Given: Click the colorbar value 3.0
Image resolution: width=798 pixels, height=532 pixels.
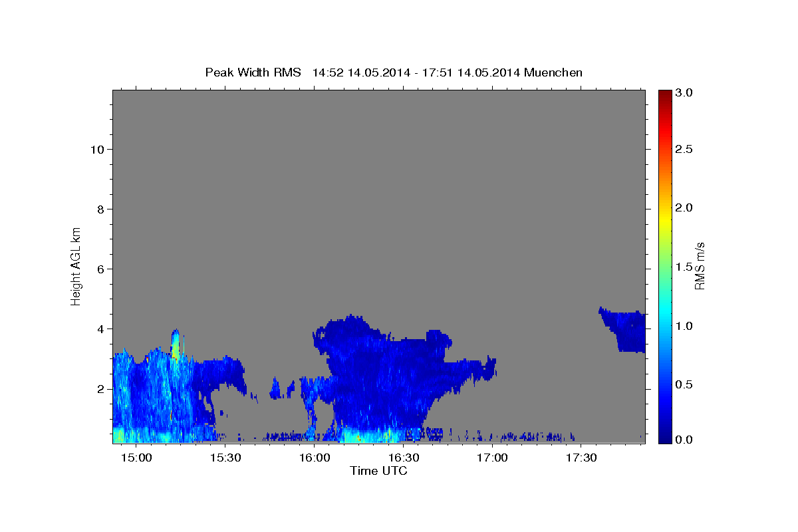Looking at the screenshot, I should [684, 92].
